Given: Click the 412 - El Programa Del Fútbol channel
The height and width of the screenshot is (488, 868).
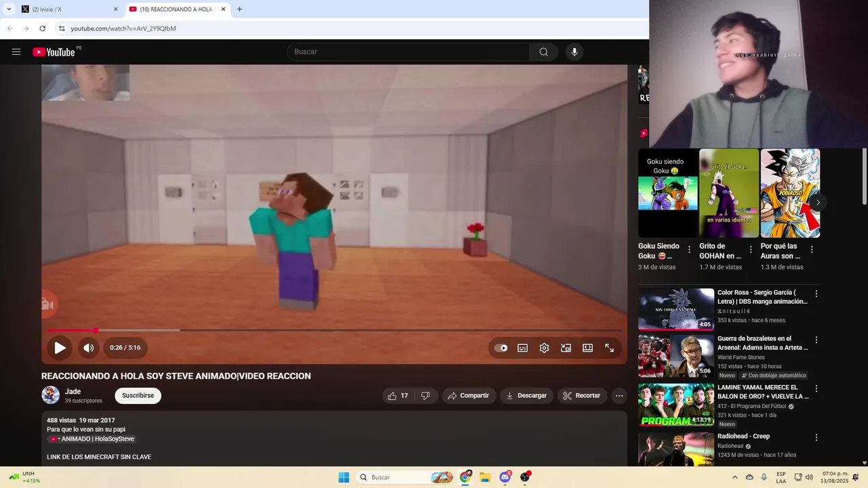Looking at the screenshot, I should (751, 406).
